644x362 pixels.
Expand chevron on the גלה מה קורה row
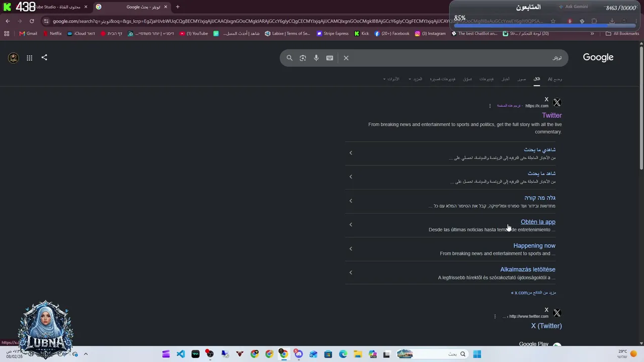[351, 201]
